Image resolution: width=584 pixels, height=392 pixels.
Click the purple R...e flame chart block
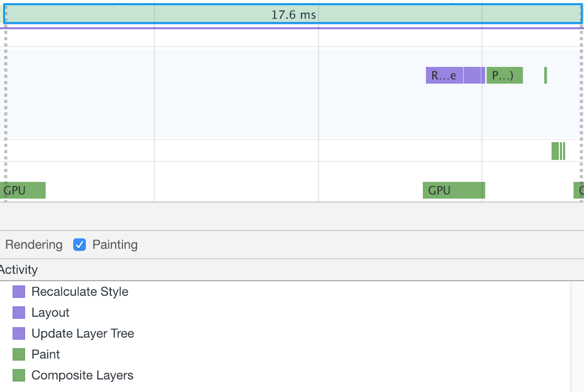[x=444, y=75]
